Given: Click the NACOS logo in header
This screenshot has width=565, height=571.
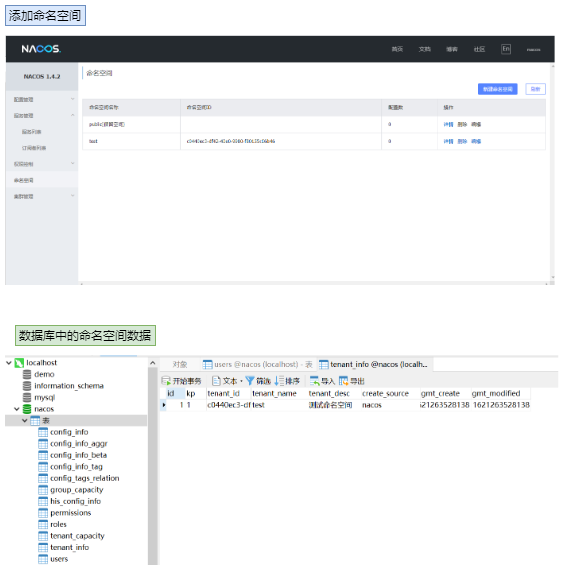Looking at the screenshot, I should click(41, 49).
